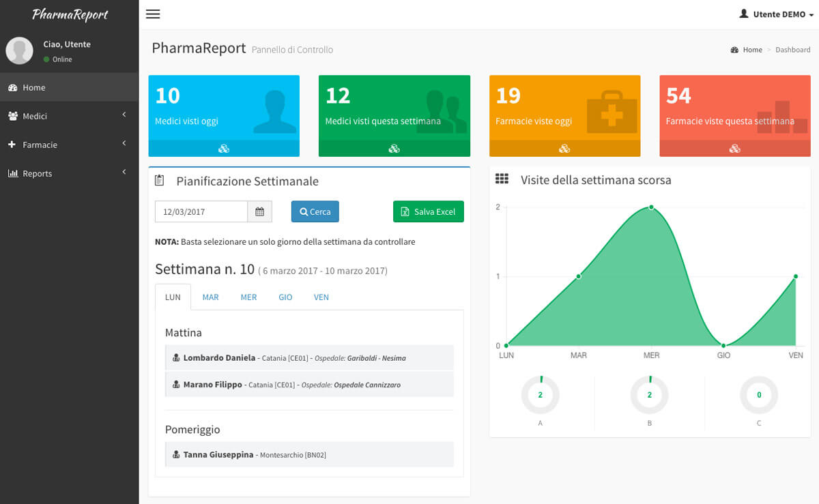Click the footer icon on blue Medici visti oggi card
This screenshot has width=819, height=504.
click(x=224, y=149)
